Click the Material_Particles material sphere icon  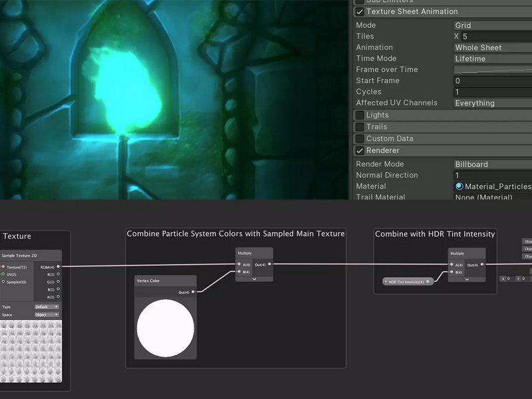pos(460,186)
